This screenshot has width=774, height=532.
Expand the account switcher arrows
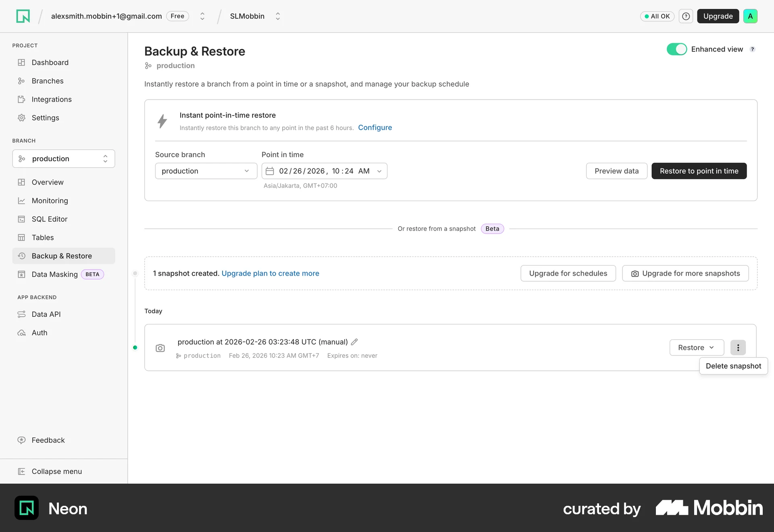tap(202, 16)
